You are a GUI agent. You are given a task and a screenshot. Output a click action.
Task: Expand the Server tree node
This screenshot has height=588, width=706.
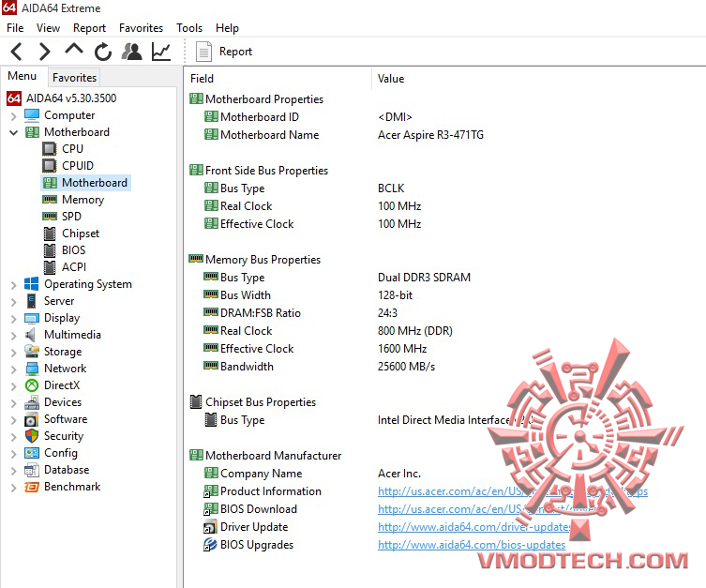tap(13, 302)
